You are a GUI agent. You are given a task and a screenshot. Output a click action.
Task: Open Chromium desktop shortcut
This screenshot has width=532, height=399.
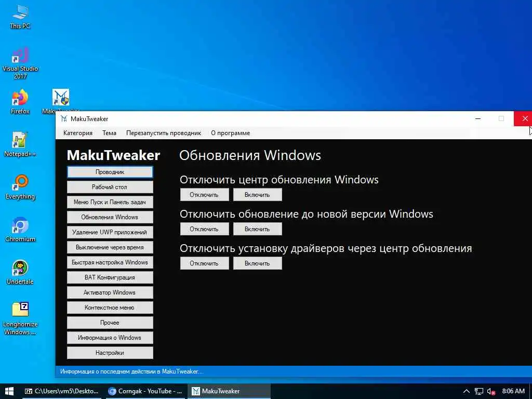[20, 230]
